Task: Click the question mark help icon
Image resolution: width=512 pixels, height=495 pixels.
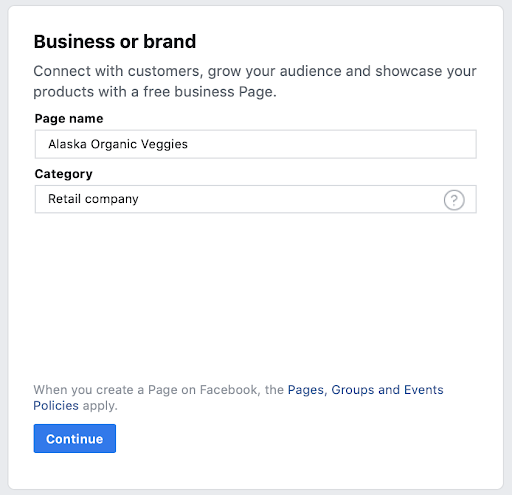Action: [x=454, y=200]
